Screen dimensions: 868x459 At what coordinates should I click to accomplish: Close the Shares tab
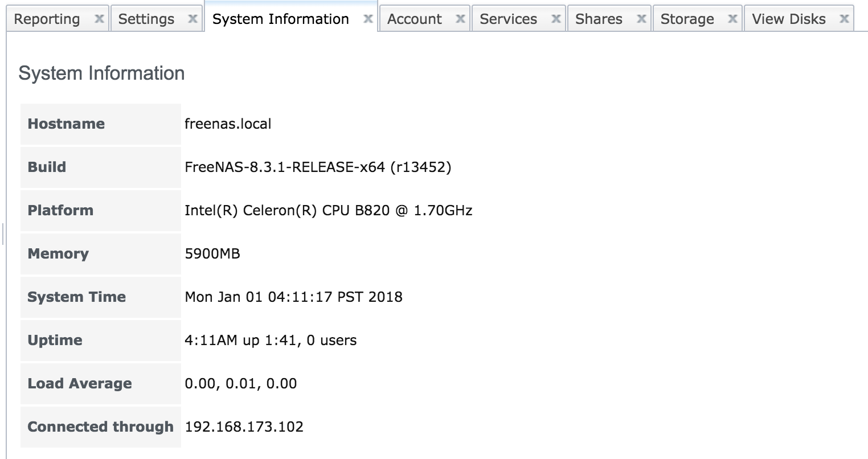tap(642, 19)
